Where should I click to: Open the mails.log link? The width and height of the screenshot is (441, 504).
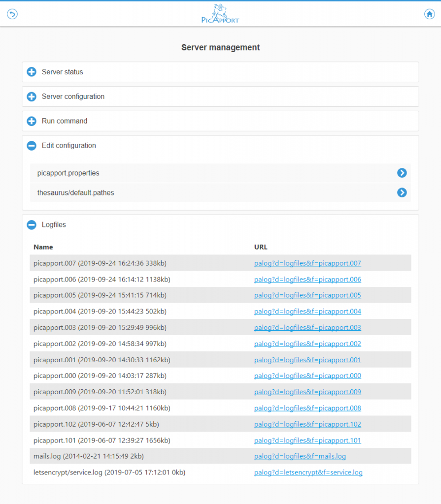pyautogui.click(x=300, y=456)
